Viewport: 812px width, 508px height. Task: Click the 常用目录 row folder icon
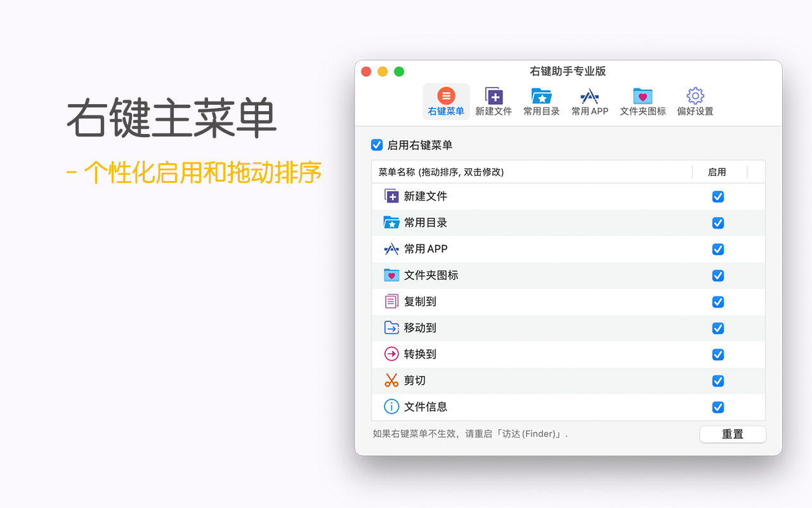391,222
